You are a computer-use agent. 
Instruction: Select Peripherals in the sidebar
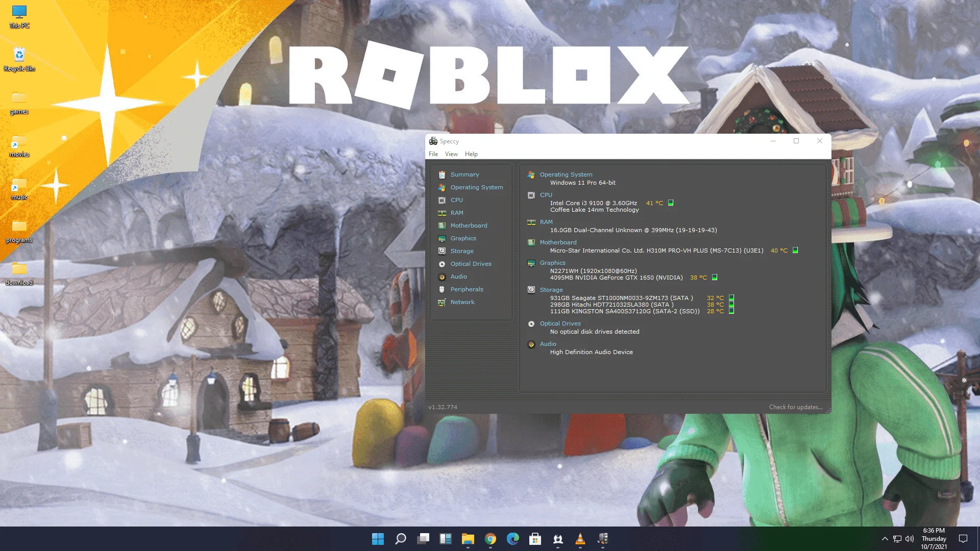click(x=467, y=289)
